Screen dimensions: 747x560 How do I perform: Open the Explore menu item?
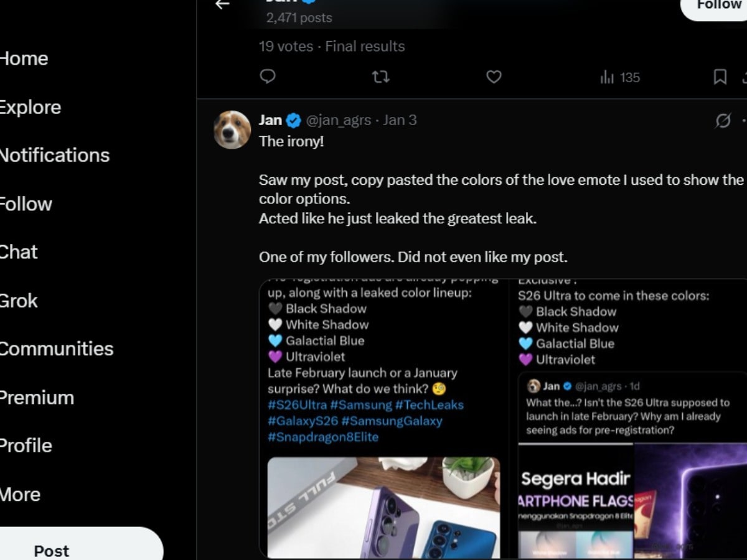(30, 107)
